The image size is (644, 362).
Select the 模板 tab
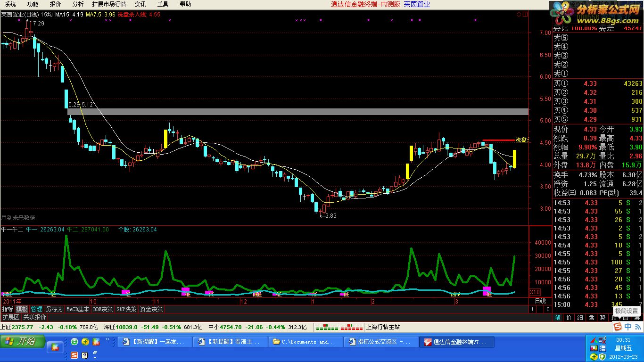click(22, 309)
